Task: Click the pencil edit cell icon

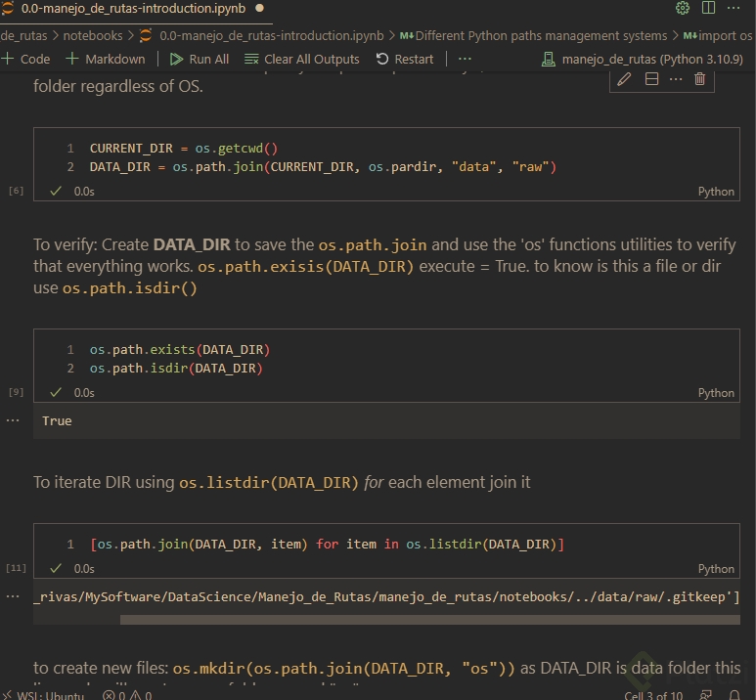Action: 624,79
